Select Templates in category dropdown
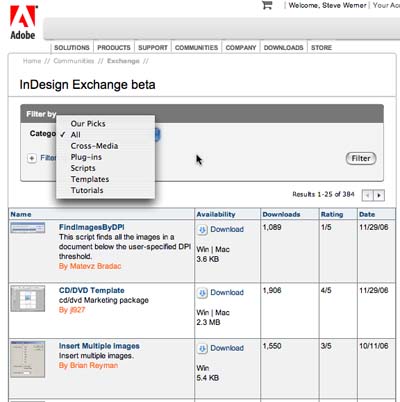Viewport: 400px width, 402px height. (90, 179)
